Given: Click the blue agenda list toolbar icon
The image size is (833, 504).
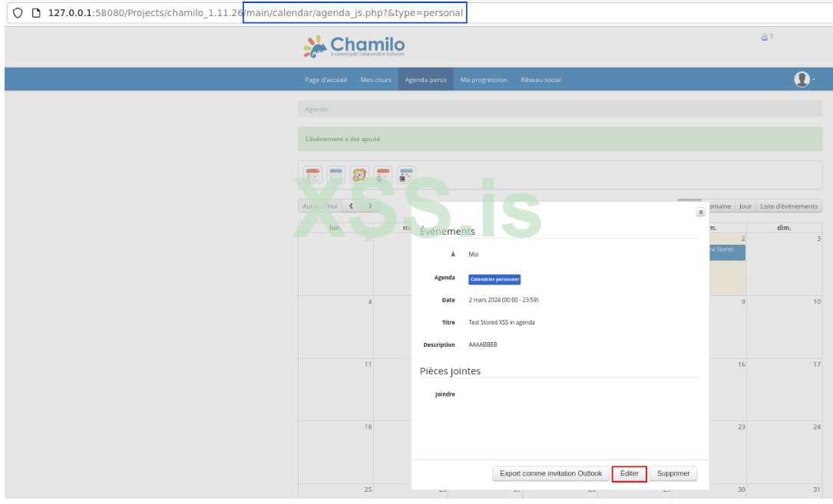Looking at the screenshot, I should point(336,175).
